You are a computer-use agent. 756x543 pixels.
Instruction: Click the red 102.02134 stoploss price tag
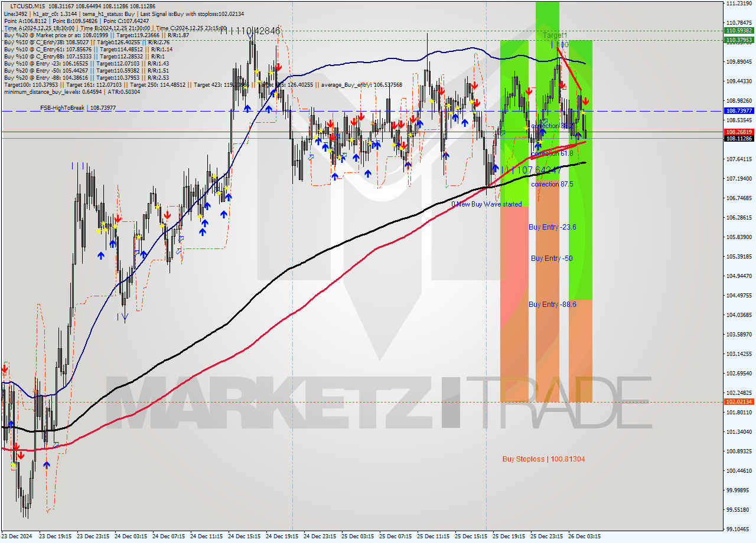tap(739, 402)
